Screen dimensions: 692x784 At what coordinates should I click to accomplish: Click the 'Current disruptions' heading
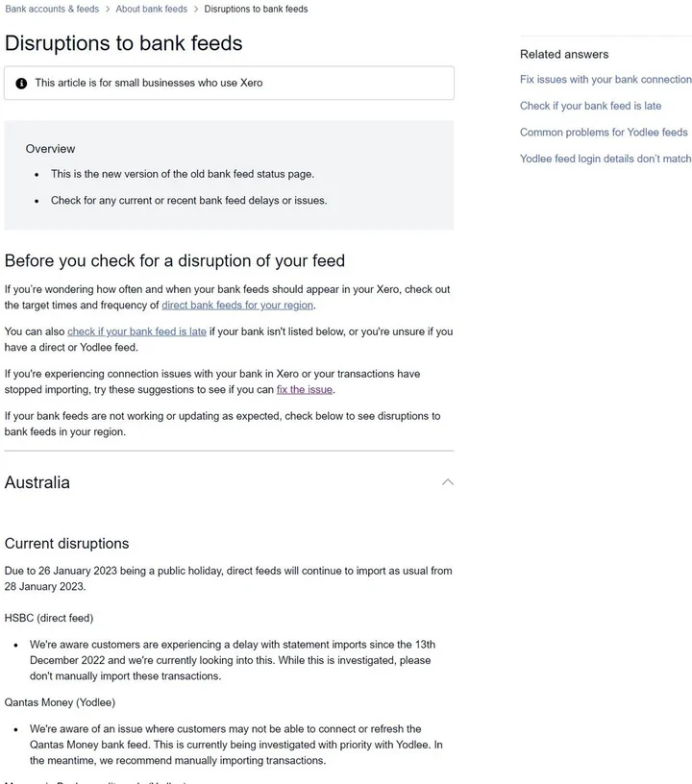pyautogui.click(x=66, y=544)
